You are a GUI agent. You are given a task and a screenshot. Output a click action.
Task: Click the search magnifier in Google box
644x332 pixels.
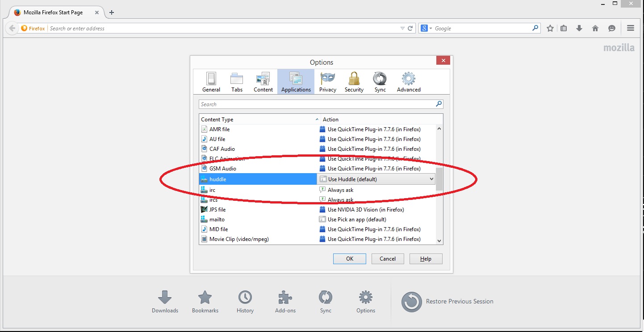(535, 28)
